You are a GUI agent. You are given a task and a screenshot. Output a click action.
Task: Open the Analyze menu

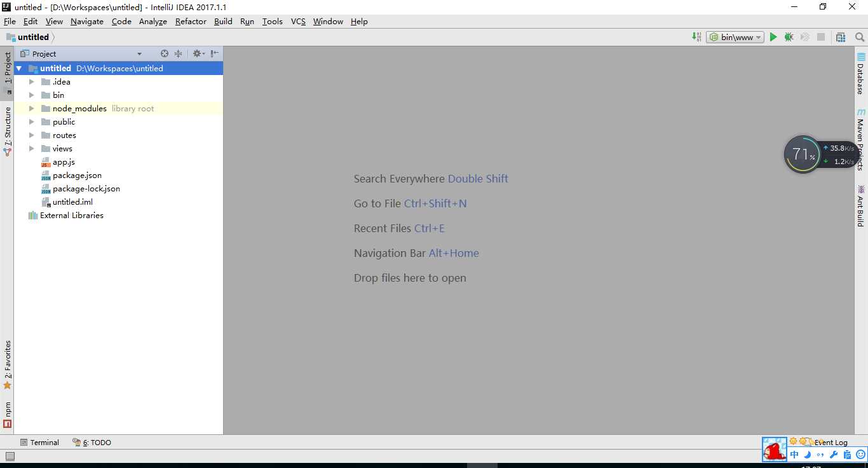point(153,22)
